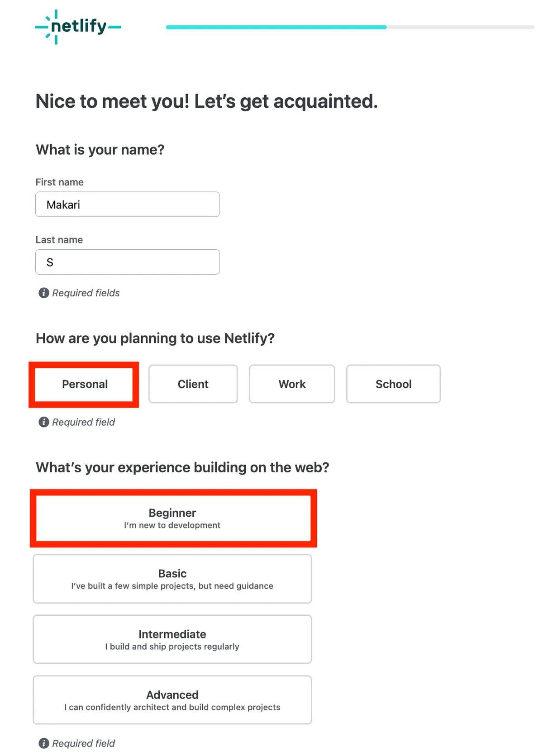This screenshot has width=543, height=756.
Task: Click info icon below Advanced option
Action: point(44,743)
